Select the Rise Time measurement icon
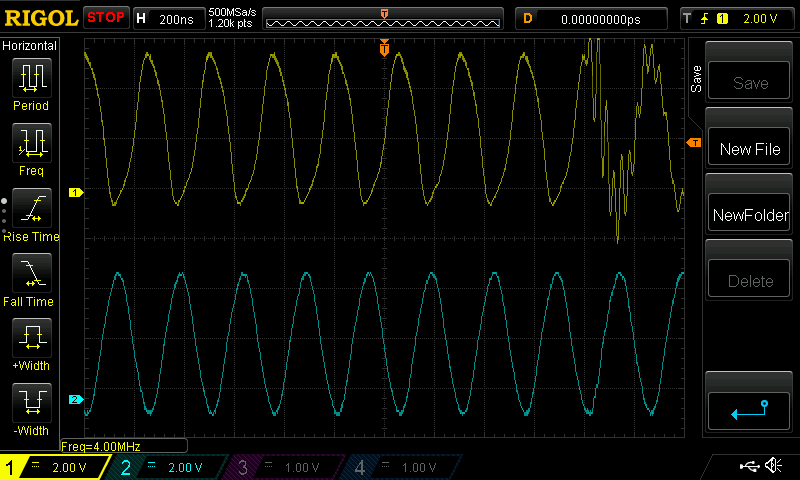Screen dimensions: 800x480 [32, 208]
